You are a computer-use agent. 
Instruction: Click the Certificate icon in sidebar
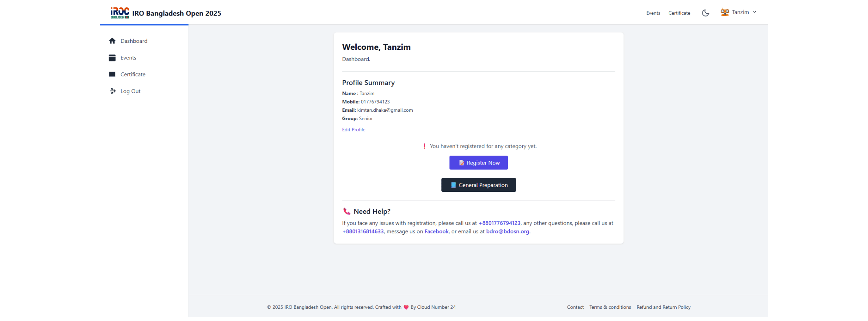point(112,74)
